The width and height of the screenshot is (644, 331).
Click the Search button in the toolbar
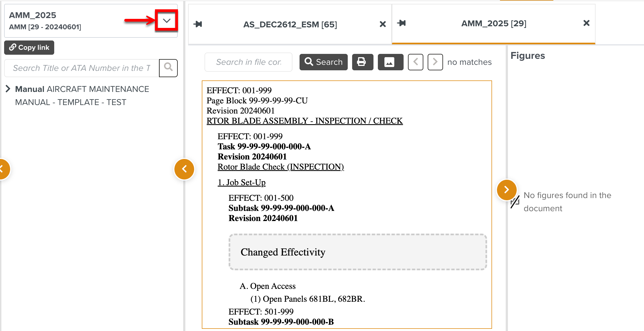323,62
